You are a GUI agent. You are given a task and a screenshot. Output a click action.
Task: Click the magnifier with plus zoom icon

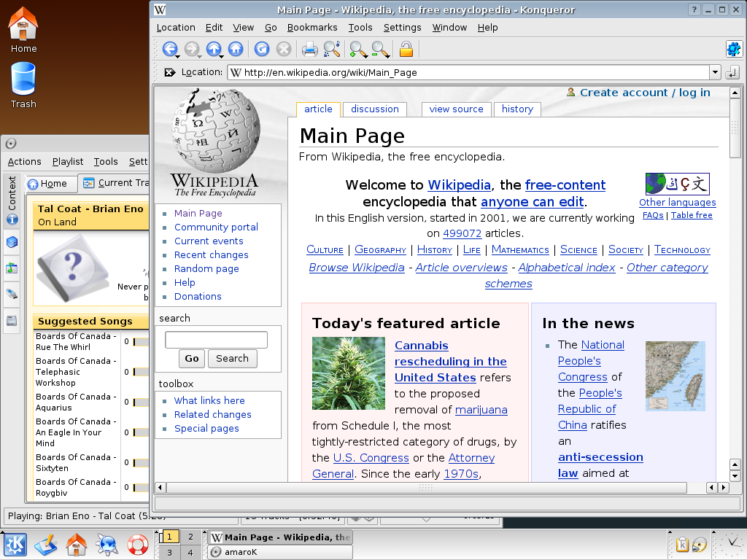(357, 50)
